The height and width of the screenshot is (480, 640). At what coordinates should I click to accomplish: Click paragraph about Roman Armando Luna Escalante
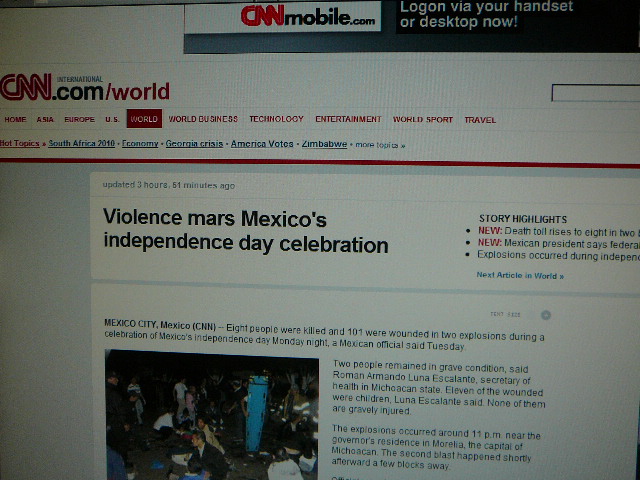point(438,388)
